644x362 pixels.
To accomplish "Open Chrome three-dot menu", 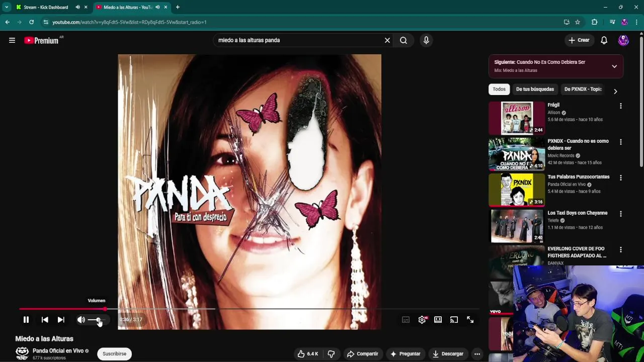I will [637, 22].
